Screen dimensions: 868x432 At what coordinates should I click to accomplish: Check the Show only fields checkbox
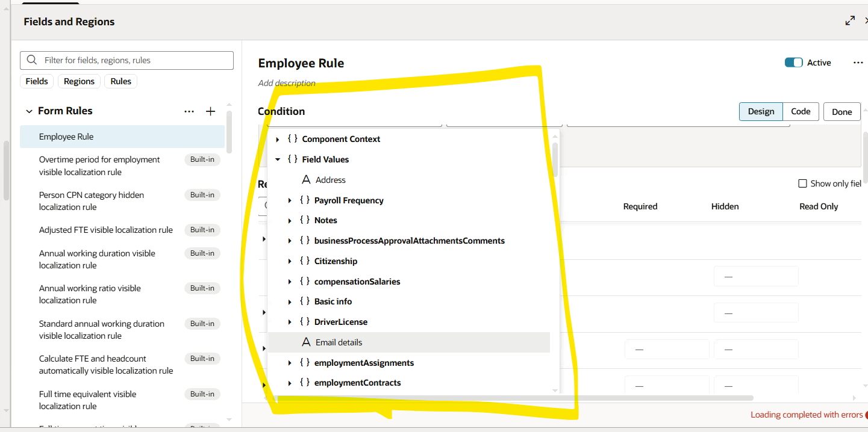pos(802,184)
